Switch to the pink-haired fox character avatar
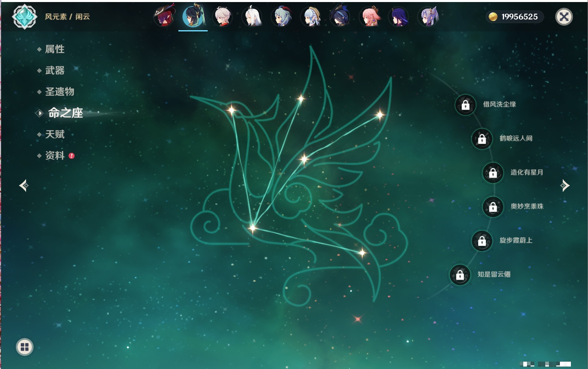Screen dimensions: 588x369 click(370, 16)
